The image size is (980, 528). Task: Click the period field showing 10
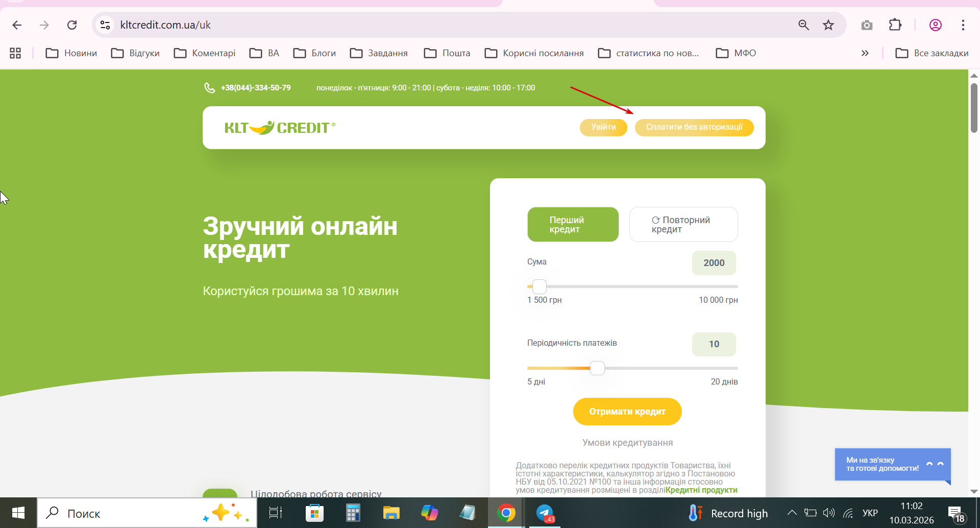[714, 344]
